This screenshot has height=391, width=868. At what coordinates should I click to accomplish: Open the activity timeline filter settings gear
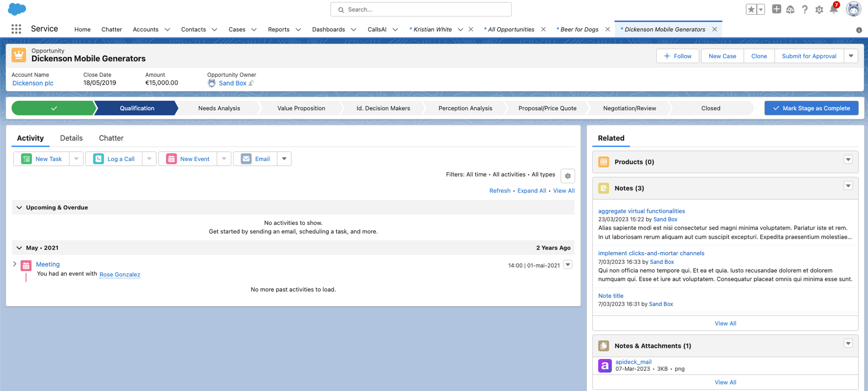click(x=568, y=176)
